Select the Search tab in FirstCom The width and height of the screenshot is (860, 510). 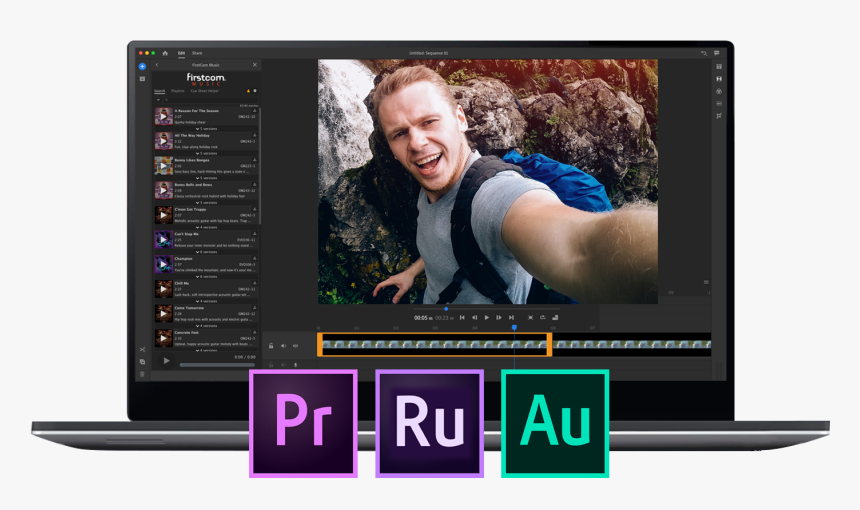pyautogui.click(x=160, y=91)
